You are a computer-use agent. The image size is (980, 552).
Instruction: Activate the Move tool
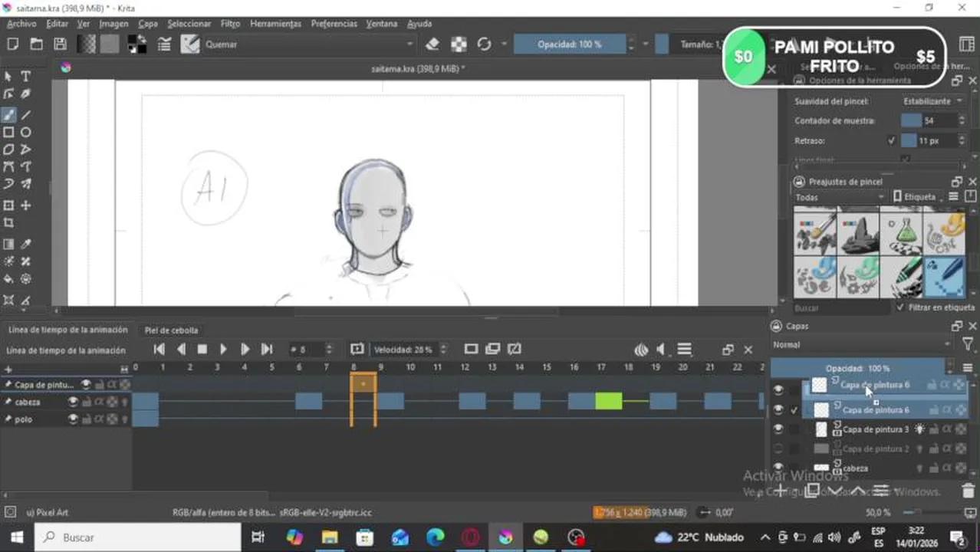25,205
